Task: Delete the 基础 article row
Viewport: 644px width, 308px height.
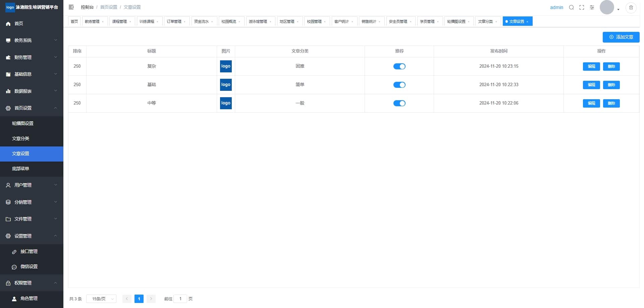Action: tap(611, 85)
